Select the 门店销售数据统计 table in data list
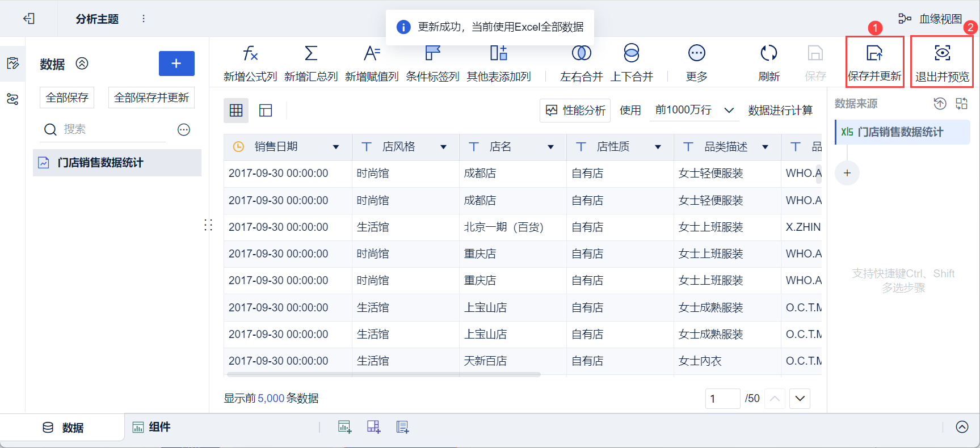The width and height of the screenshot is (980, 448). [117, 163]
